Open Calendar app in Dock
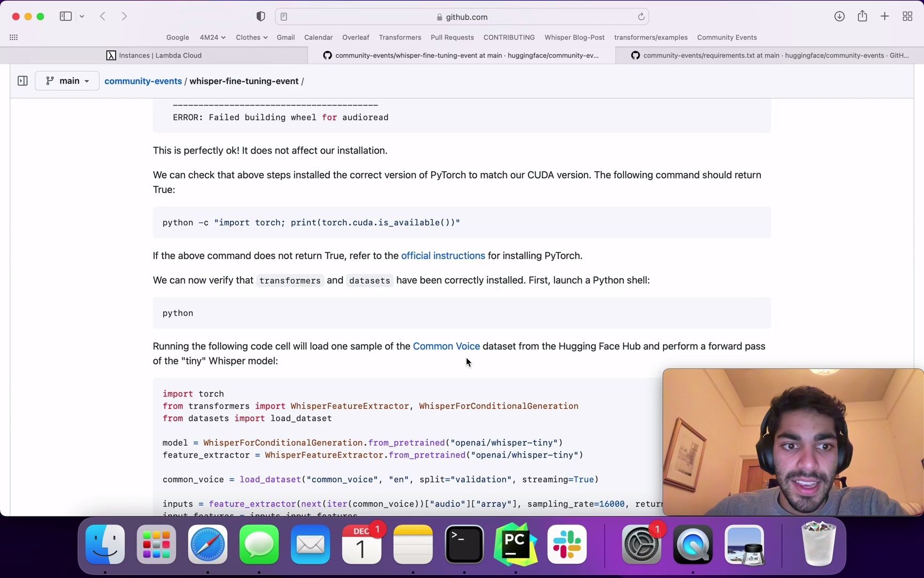The height and width of the screenshot is (578, 924). [361, 545]
